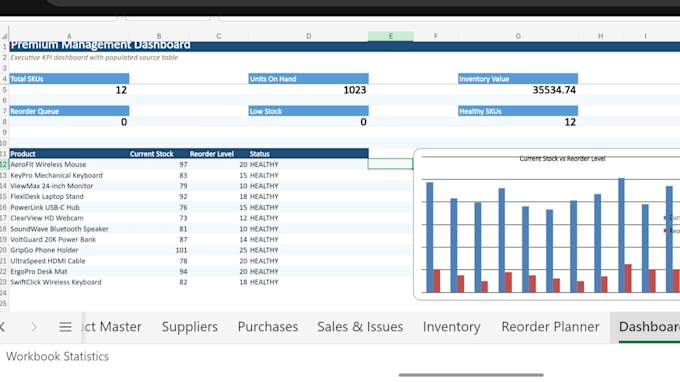This screenshot has width=680, height=382.
Task: Click the ClearView HD Webcam cell
Action: tap(69, 218)
